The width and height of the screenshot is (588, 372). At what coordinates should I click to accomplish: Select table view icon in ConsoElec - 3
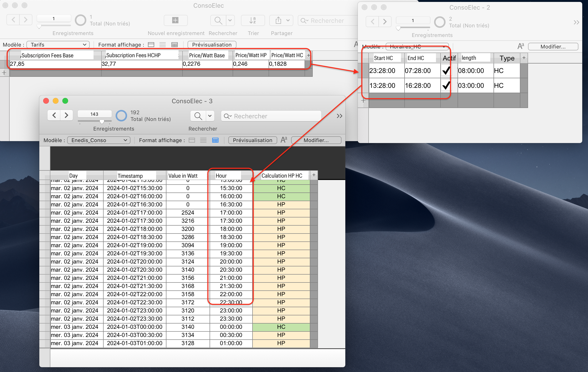(215, 140)
